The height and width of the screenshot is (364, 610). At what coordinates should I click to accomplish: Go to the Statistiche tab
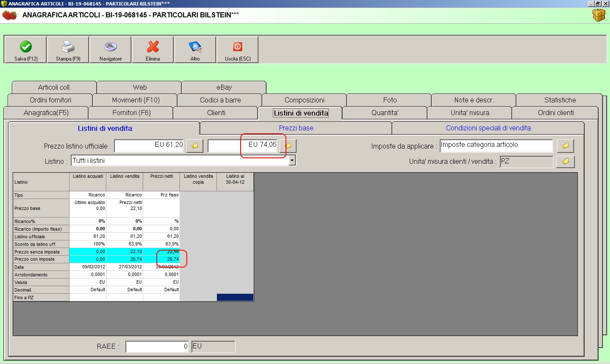(x=560, y=100)
